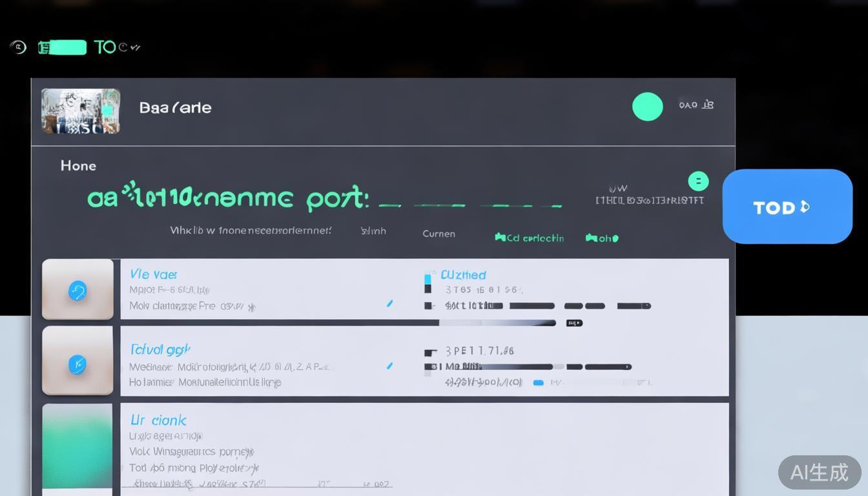
Task: Click the dark progress bar under 'CUzhed'
Action: click(x=497, y=323)
